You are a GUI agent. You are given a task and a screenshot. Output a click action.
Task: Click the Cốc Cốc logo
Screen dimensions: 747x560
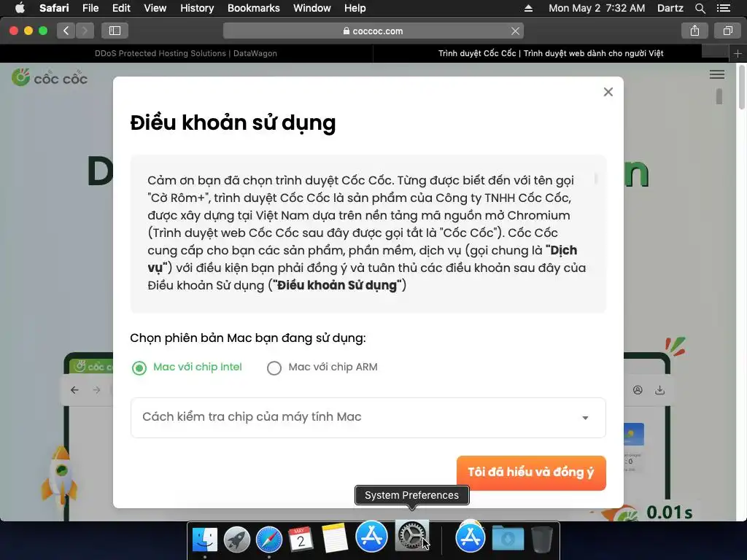(x=50, y=77)
